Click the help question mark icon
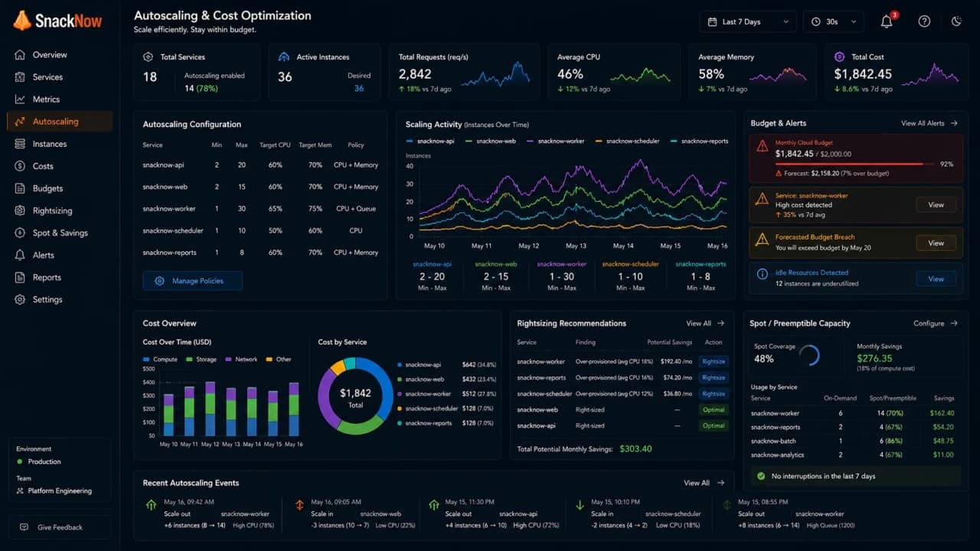 924,21
